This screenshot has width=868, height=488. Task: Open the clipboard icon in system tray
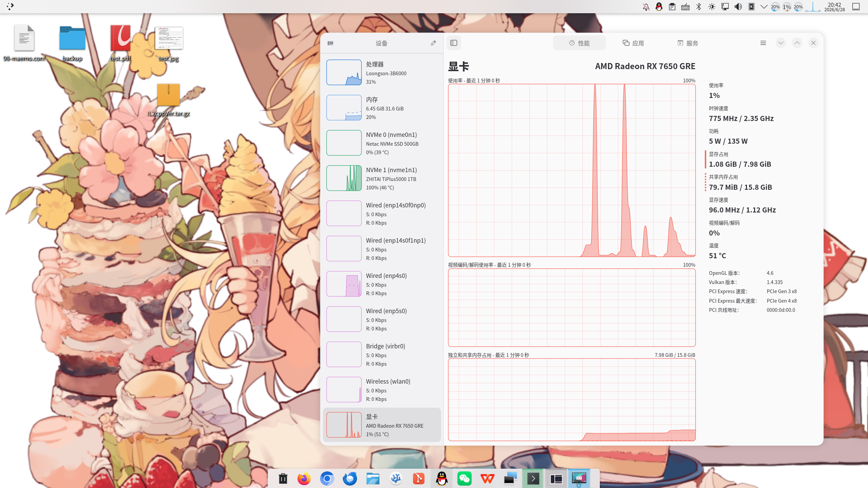[x=672, y=7]
